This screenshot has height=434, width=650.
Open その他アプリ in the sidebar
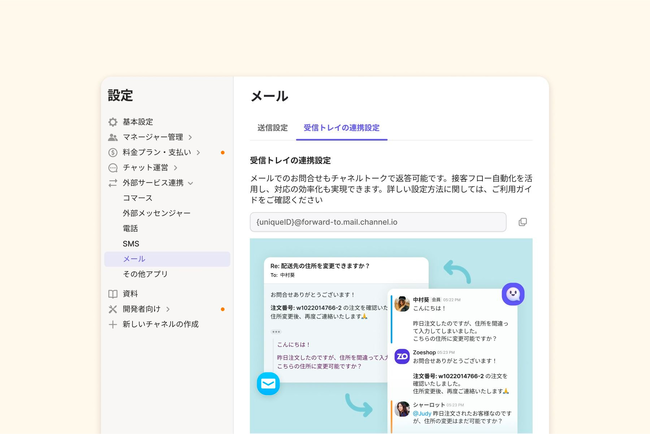(x=145, y=274)
